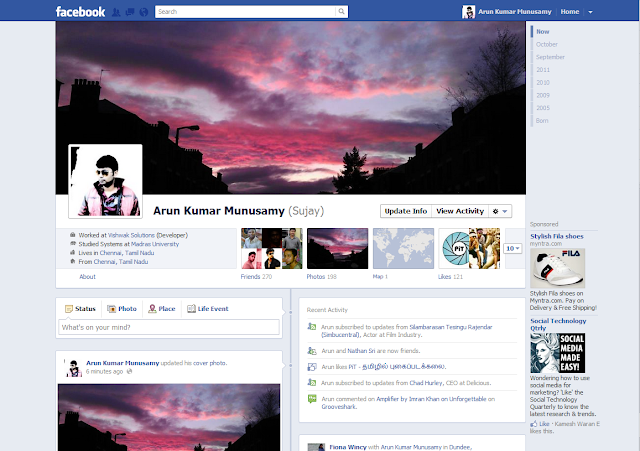Select the Life Event tab in composer
The width and height of the screenshot is (640, 451).
(x=208, y=309)
